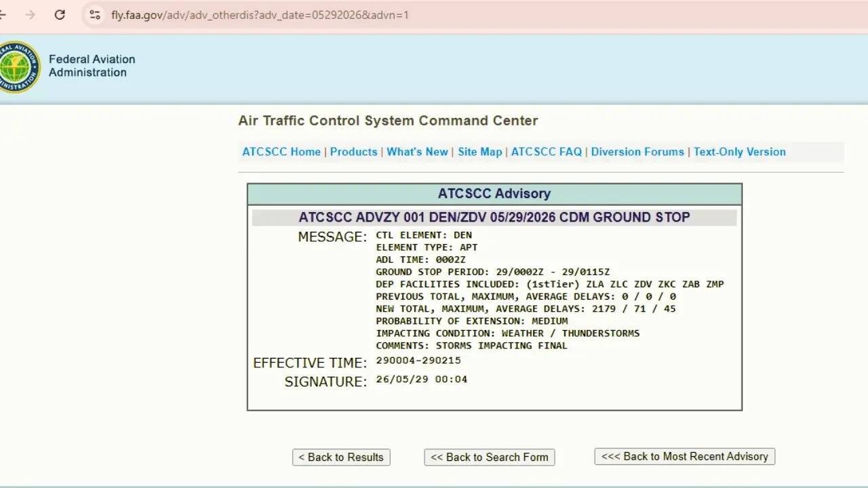
Task: Click the IMPACTING CONDITION weather line
Action: coord(508,333)
